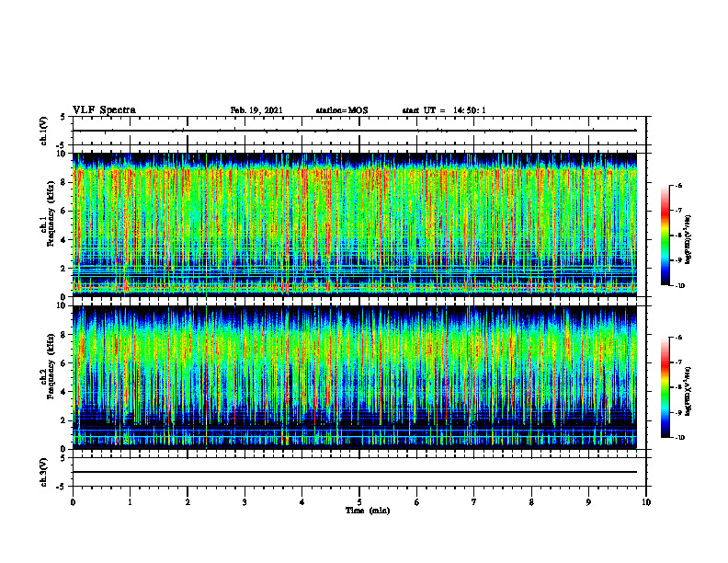Click the ch.2 color bar log(PSD) label
The image size is (728, 563).
click(x=688, y=391)
